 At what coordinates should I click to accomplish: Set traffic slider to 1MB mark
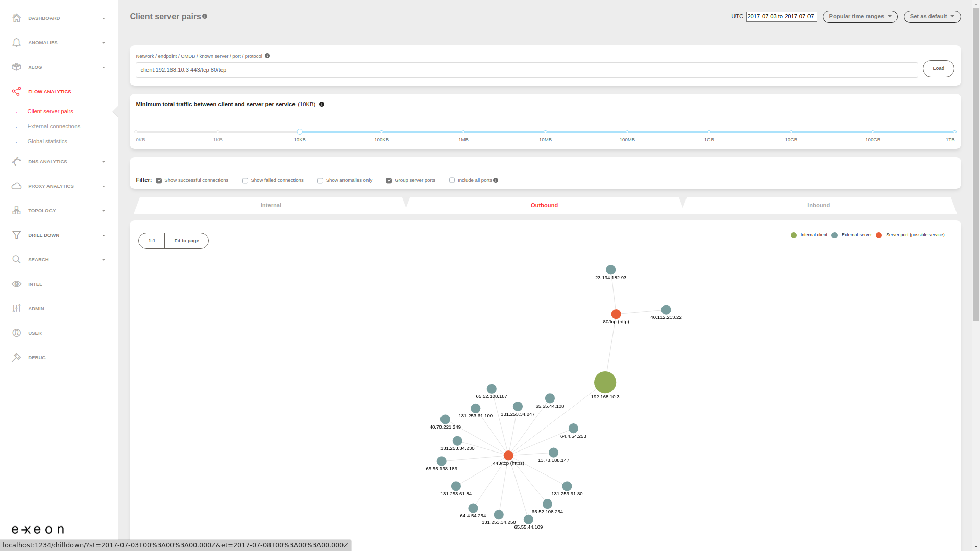click(x=463, y=132)
